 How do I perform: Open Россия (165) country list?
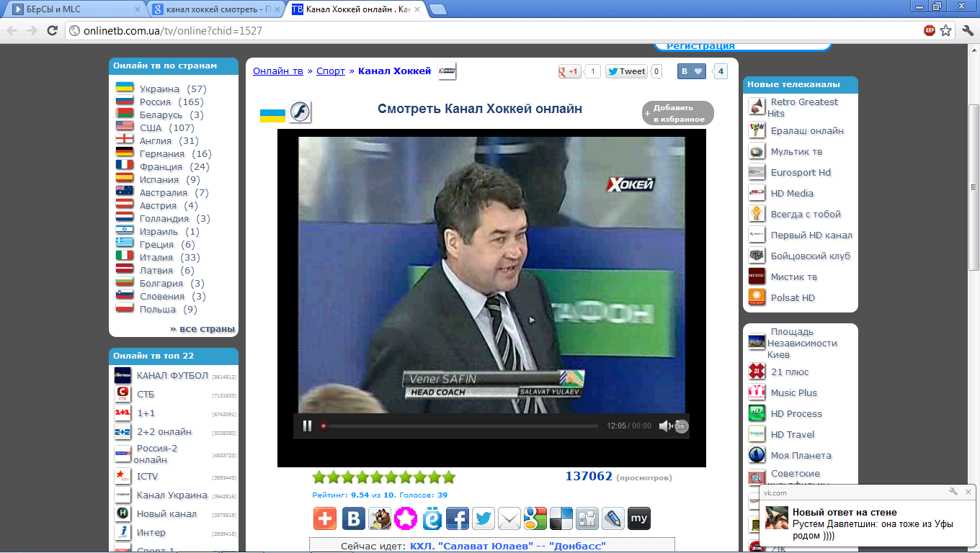[171, 102]
